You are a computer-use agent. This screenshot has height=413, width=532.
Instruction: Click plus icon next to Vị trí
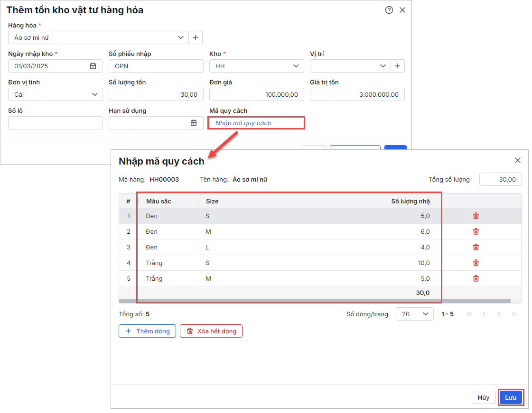[x=398, y=66]
